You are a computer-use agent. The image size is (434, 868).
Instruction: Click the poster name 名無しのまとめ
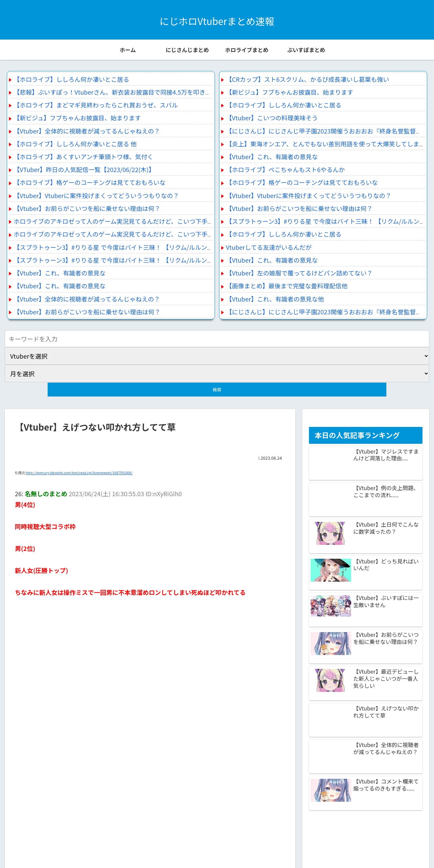pyautogui.click(x=46, y=494)
